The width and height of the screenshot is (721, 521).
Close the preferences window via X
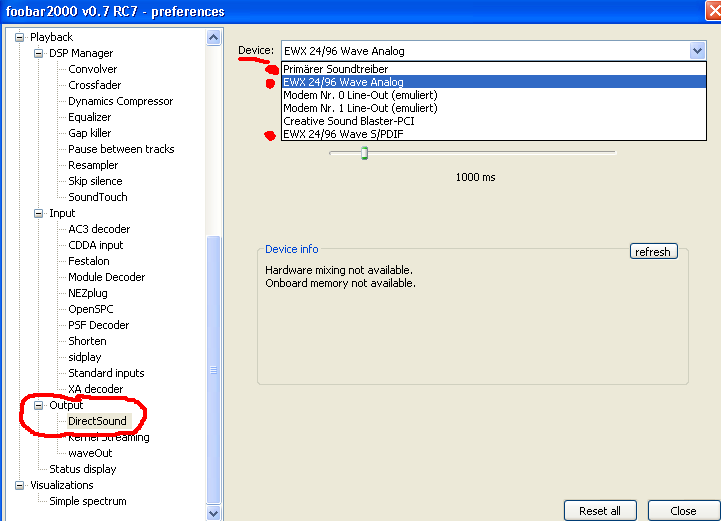[x=714, y=11]
